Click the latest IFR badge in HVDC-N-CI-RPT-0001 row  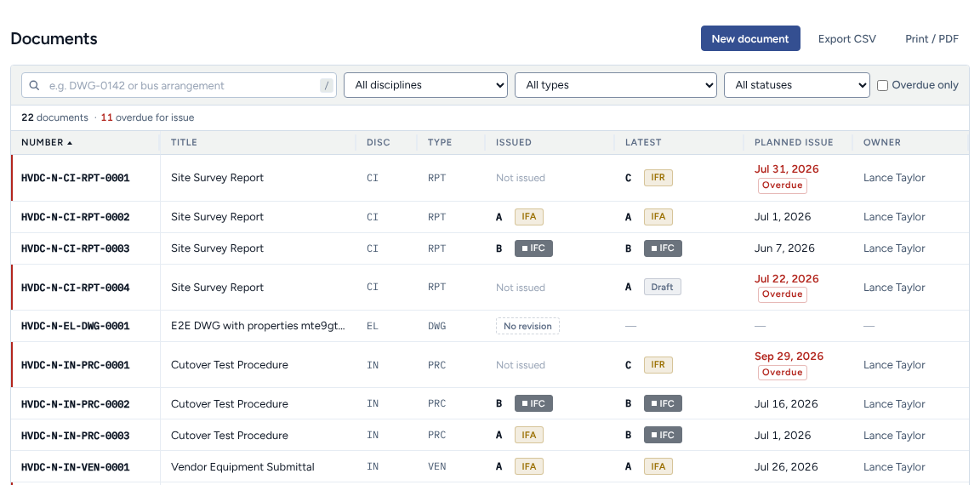658,178
